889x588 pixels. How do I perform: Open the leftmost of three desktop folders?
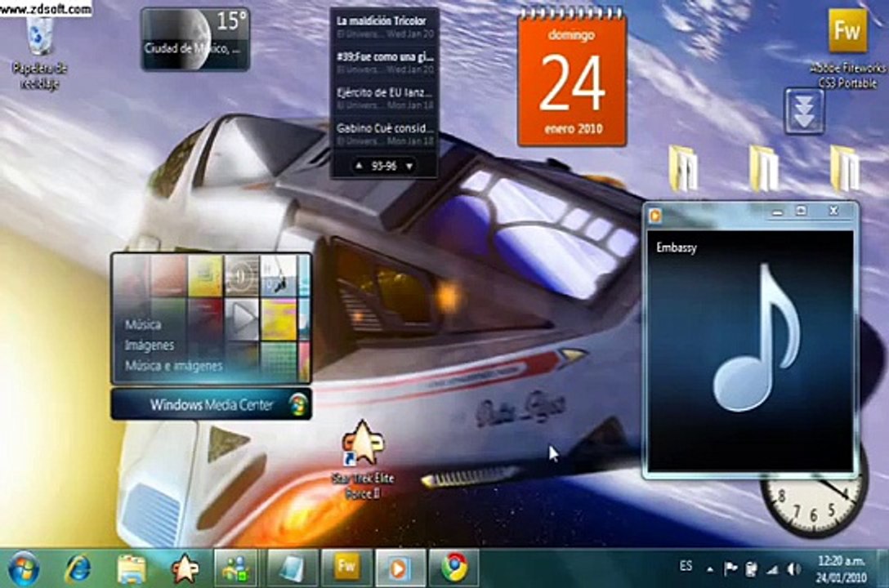click(x=683, y=167)
